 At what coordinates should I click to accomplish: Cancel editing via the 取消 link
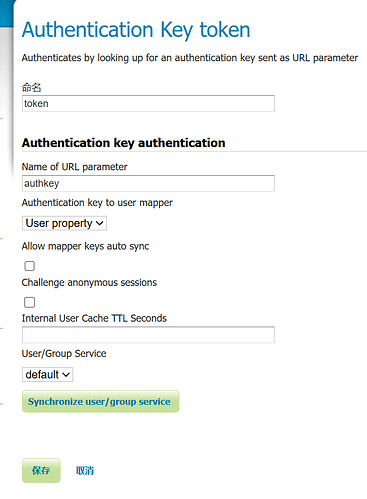point(85,471)
